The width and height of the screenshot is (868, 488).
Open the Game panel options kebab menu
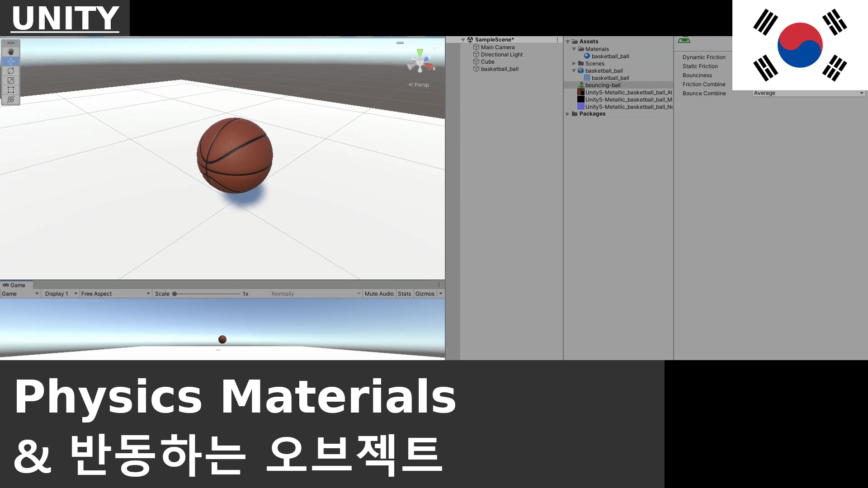coord(439,285)
